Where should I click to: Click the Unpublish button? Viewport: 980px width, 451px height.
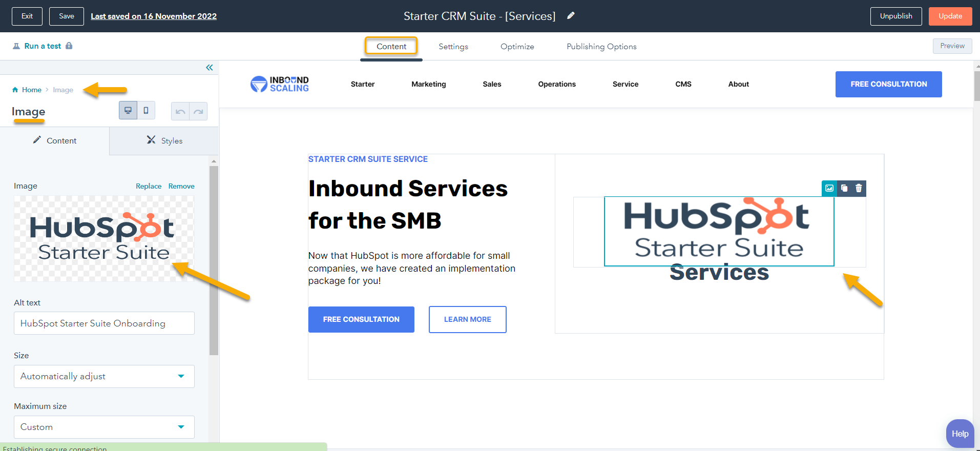point(896,16)
